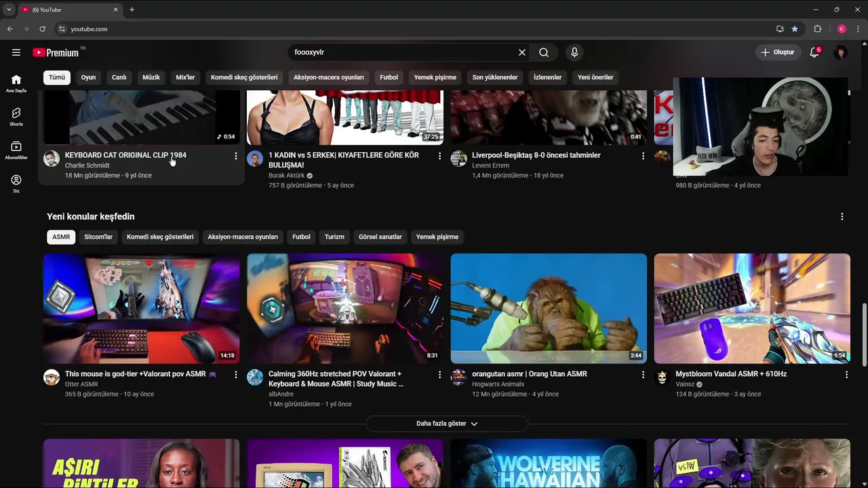Open browser extensions puzzle icon
The width and height of the screenshot is (868, 488).
pos(817,29)
